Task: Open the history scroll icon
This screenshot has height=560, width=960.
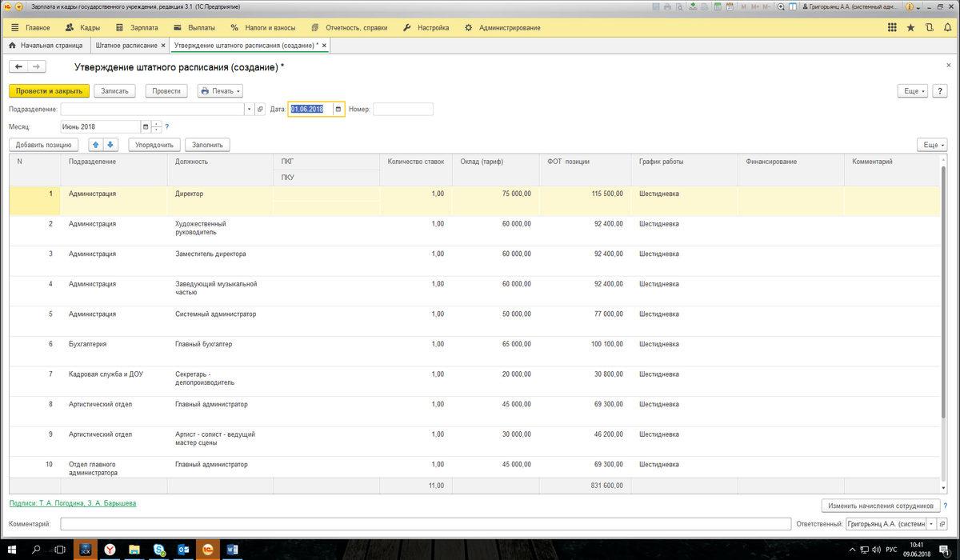Action: coord(928,27)
